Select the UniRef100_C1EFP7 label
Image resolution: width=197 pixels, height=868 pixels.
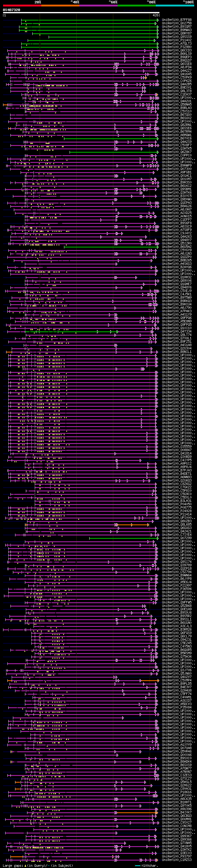[177, 219]
